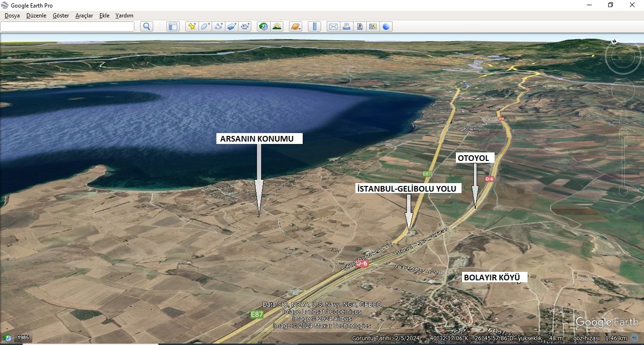
Task: Start recording a tour
Action: pyautogui.click(x=245, y=26)
